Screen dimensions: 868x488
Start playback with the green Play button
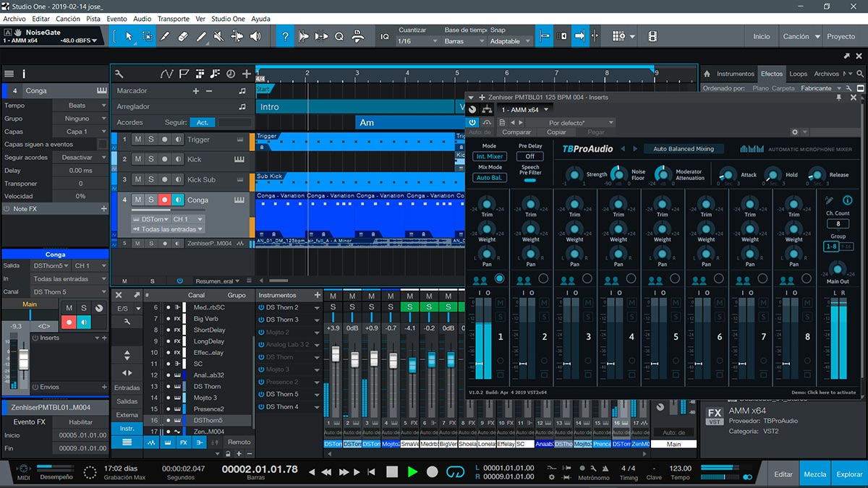tap(412, 472)
